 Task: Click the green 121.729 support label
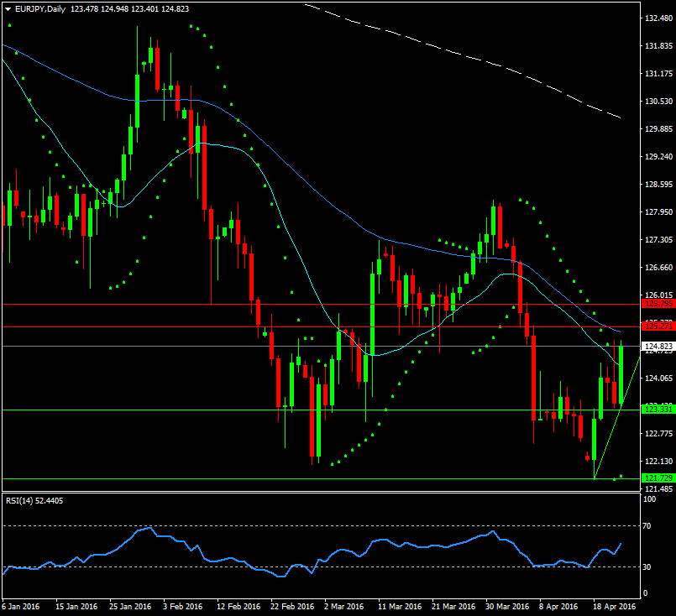tap(657, 478)
